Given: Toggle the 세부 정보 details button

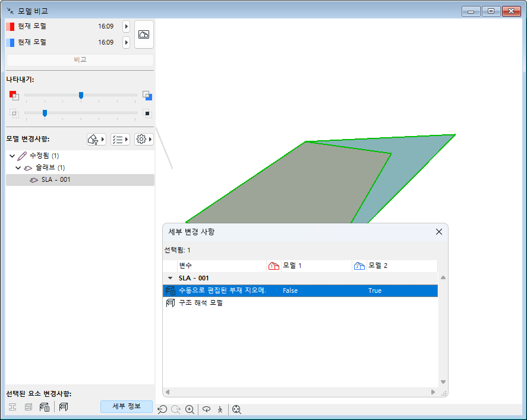Looking at the screenshot, I should [127, 406].
